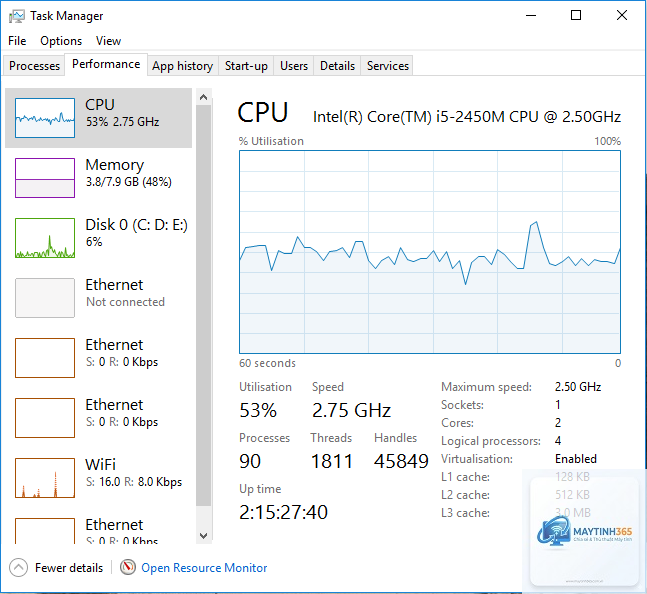647x594 pixels.
Task: Select the Not connected Ethernet thumbnail
Action: click(x=45, y=298)
